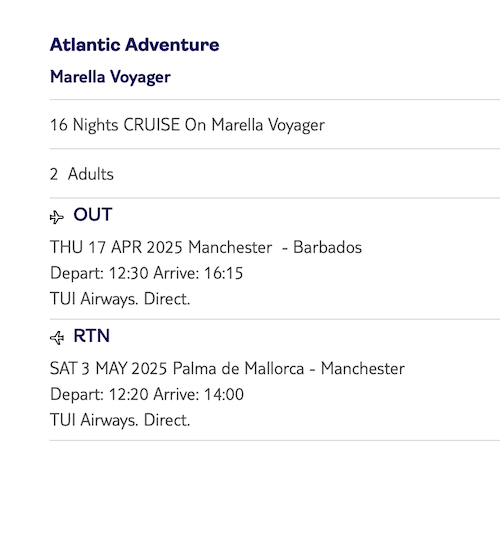
Task: Click the OUT flight section label
Action: (93, 215)
